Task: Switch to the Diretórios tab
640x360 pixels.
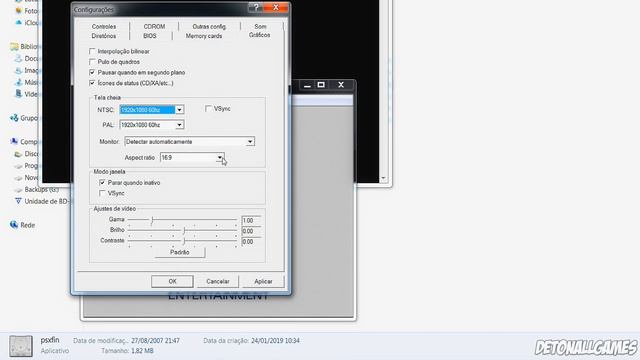Action: (104, 36)
